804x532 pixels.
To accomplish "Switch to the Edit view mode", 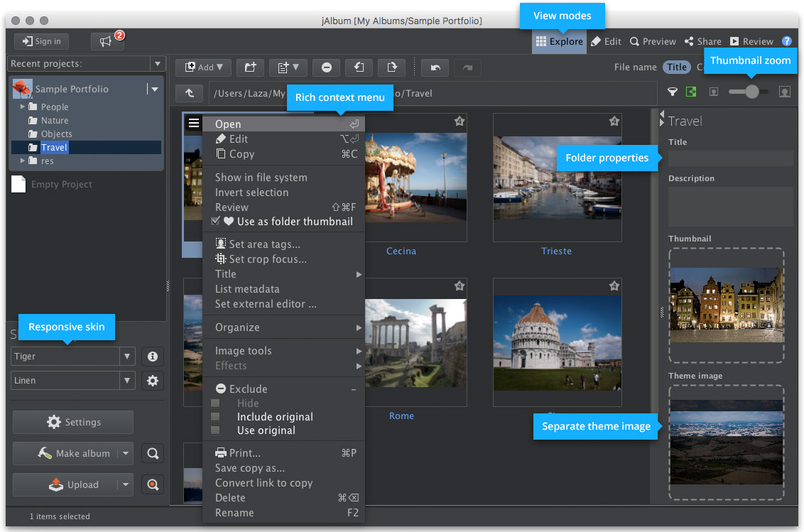I will pyautogui.click(x=606, y=41).
